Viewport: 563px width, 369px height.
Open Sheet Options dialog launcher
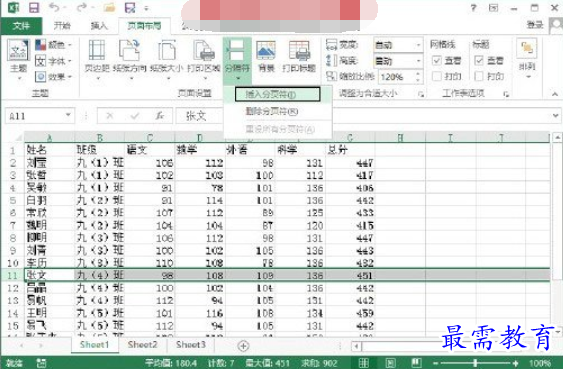tap(506, 94)
